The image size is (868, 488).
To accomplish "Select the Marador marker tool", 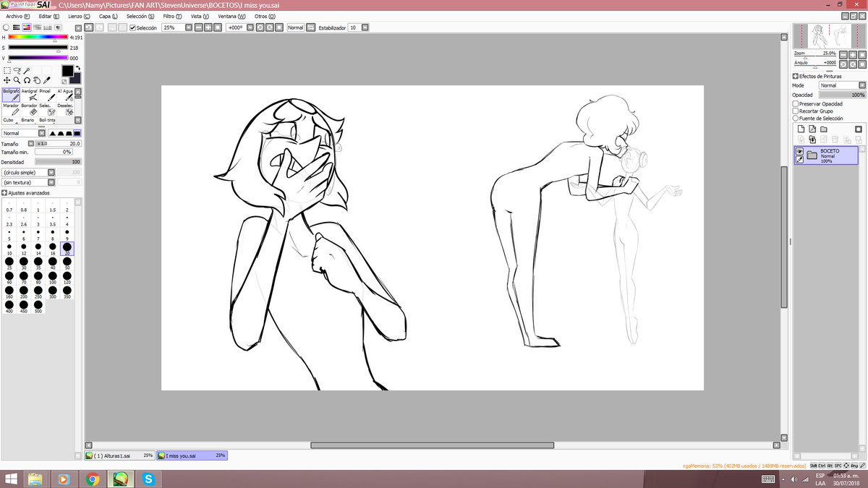I will 11,110.
